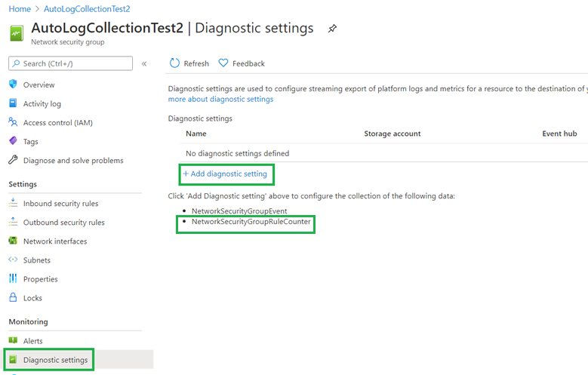588x375 pixels.
Task: Click Home breadcrumb link
Action: [20, 9]
